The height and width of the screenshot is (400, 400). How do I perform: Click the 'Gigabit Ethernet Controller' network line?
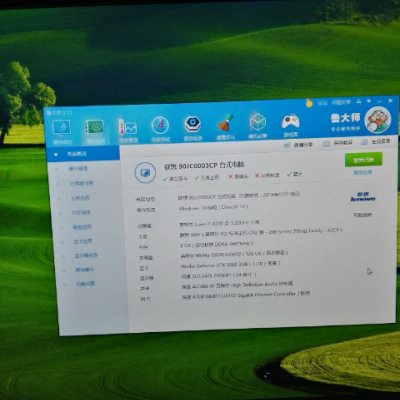click(246, 295)
